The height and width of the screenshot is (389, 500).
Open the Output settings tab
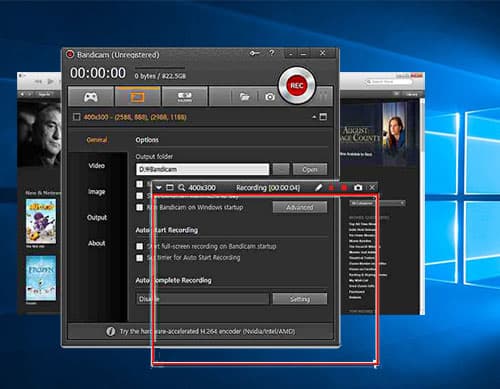click(97, 218)
